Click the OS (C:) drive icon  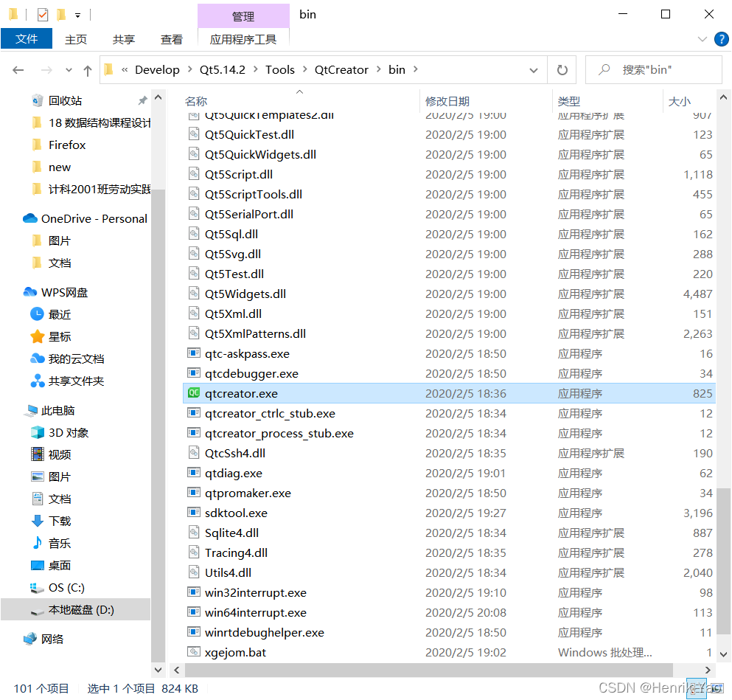37,587
